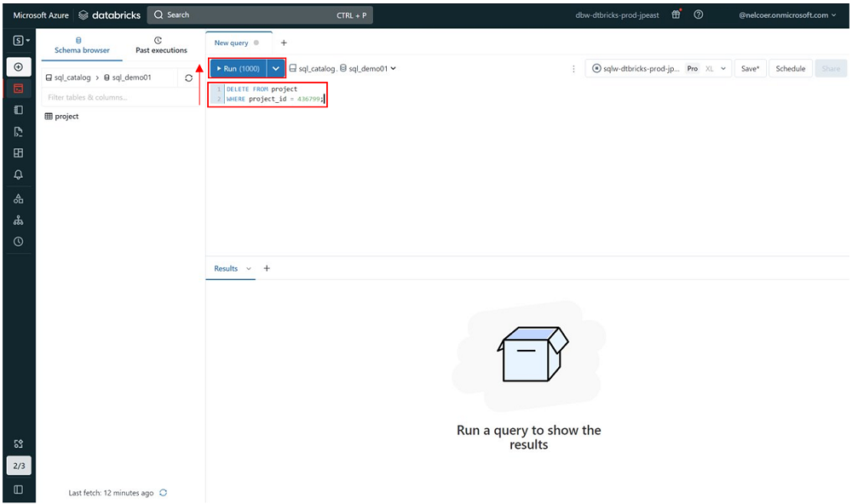Switch to Schema browser tab
This screenshot has width=852, height=504.
tap(82, 45)
